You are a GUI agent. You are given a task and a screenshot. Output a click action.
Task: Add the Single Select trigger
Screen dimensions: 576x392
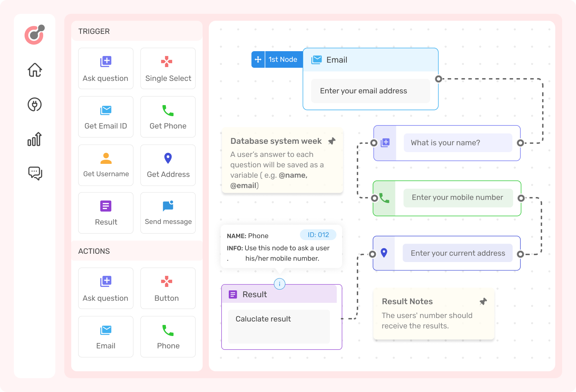[x=168, y=68]
